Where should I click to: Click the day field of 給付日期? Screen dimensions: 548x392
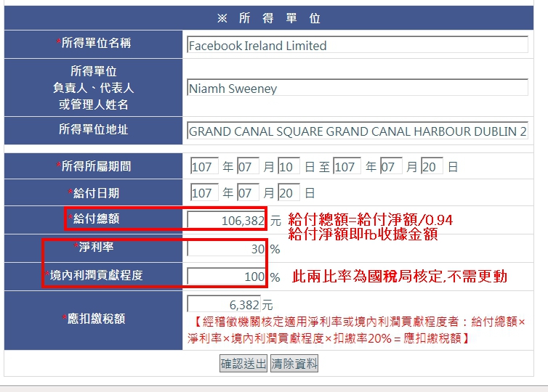click(289, 194)
